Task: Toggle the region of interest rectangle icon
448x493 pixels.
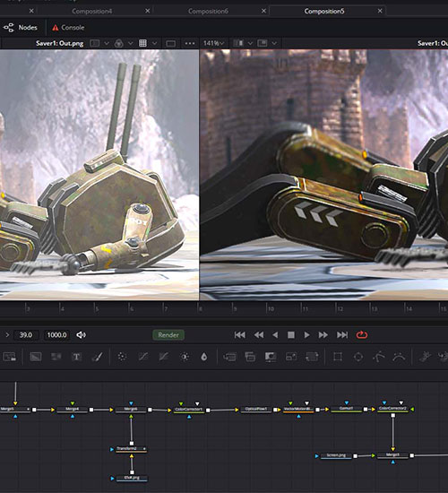Action: (171, 43)
